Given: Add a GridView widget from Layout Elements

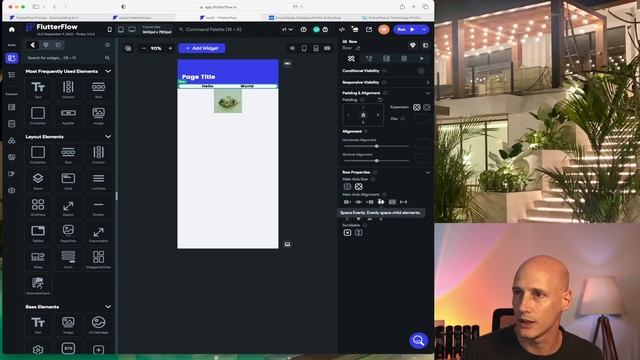Looking at the screenshot, I should tap(38, 207).
